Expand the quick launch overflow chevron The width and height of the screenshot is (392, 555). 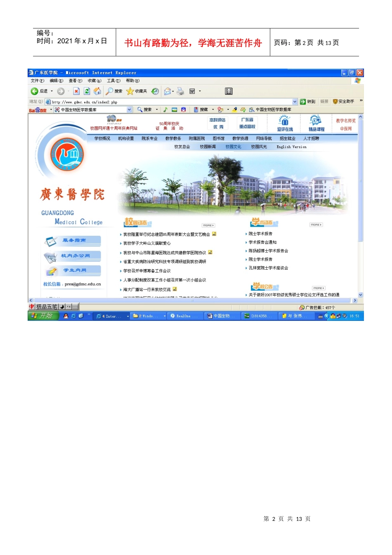click(89, 315)
